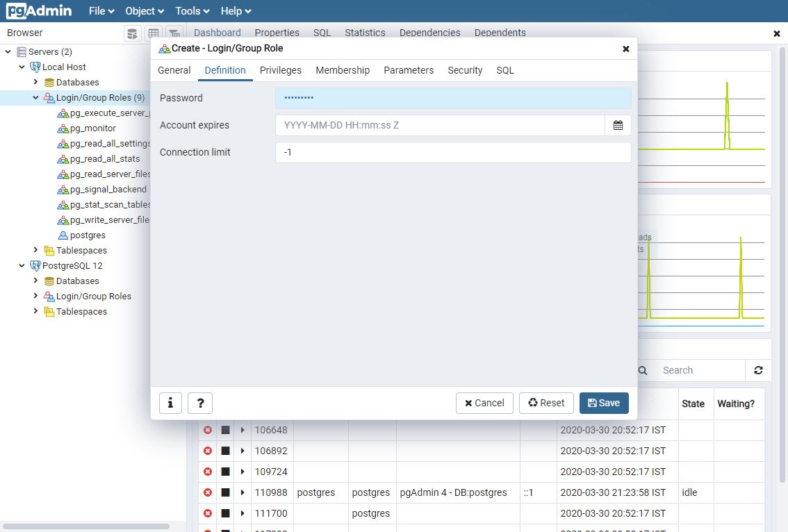Open the dialog's SQL tab

click(x=505, y=70)
